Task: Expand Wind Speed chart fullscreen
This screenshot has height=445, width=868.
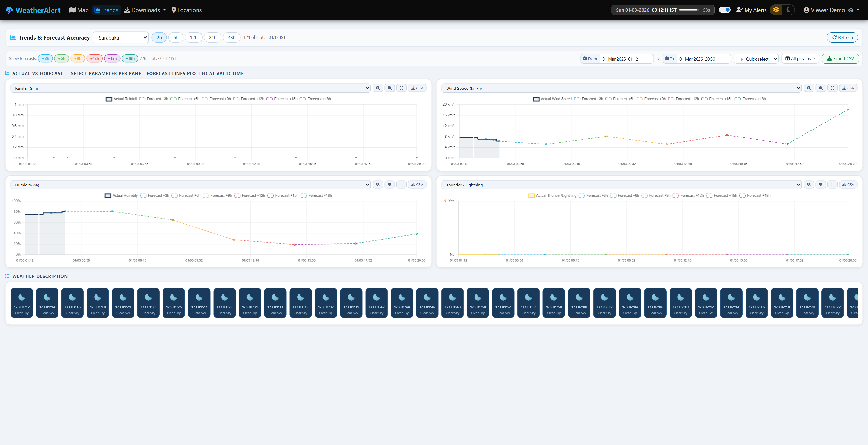Action: point(832,88)
